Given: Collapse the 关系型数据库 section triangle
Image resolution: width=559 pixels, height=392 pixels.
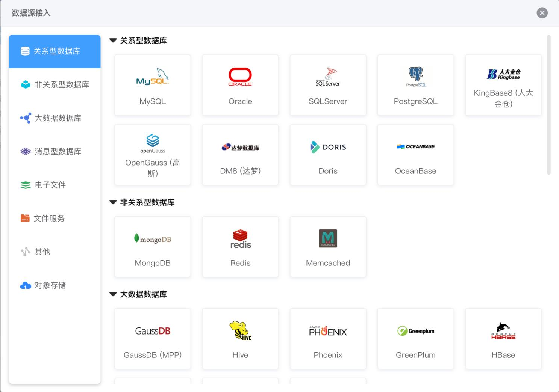Looking at the screenshot, I should pyautogui.click(x=113, y=41).
